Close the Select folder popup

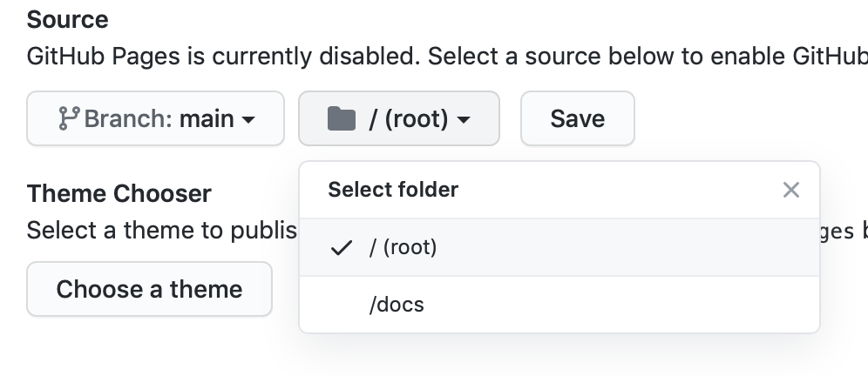coord(791,190)
